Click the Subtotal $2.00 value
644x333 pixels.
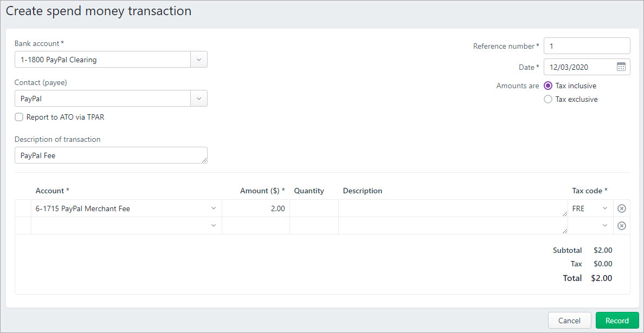(x=603, y=250)
